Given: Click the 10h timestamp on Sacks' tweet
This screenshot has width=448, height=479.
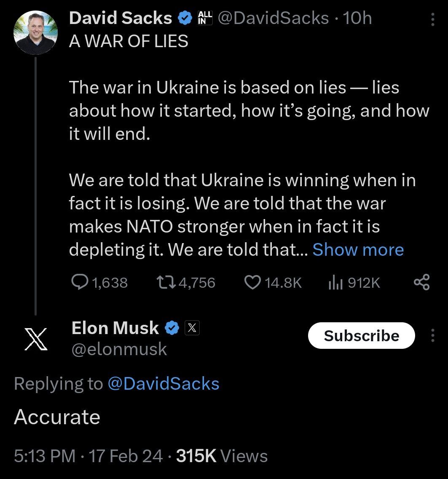Looking at the screenshot, I should 357,18.
